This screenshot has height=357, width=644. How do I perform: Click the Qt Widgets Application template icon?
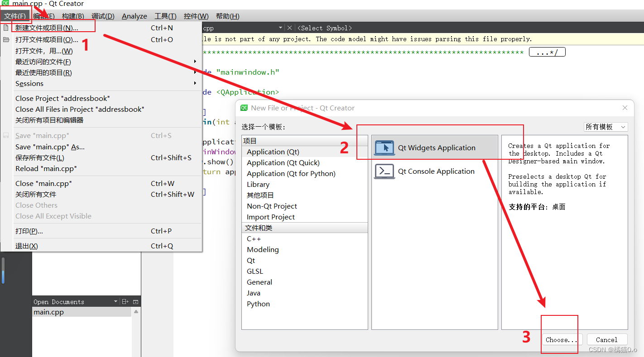[x=384, y=148]
